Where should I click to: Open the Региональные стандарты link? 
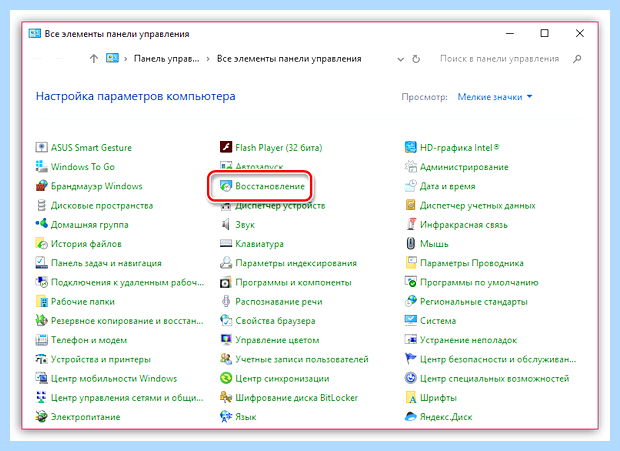pos(474,302)
